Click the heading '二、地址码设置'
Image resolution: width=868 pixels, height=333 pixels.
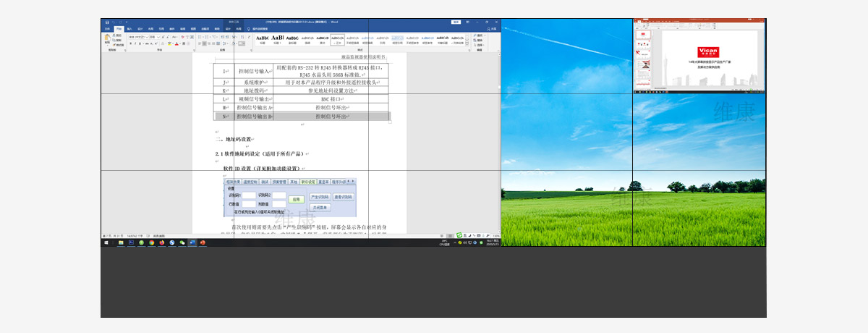(x=234, y=139)
